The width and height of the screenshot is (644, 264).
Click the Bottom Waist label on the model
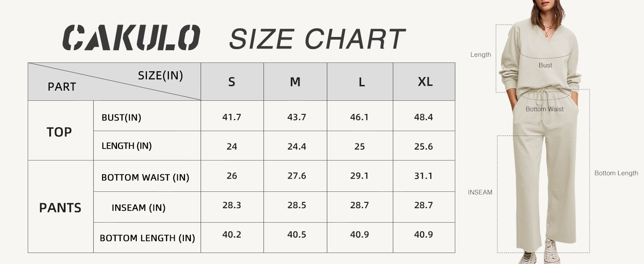point(545,109)
